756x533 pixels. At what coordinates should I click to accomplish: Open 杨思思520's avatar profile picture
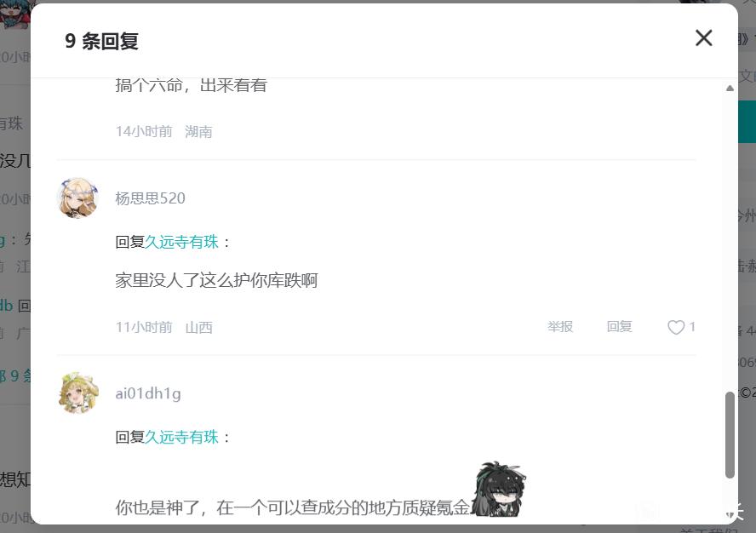coord(77,198)
